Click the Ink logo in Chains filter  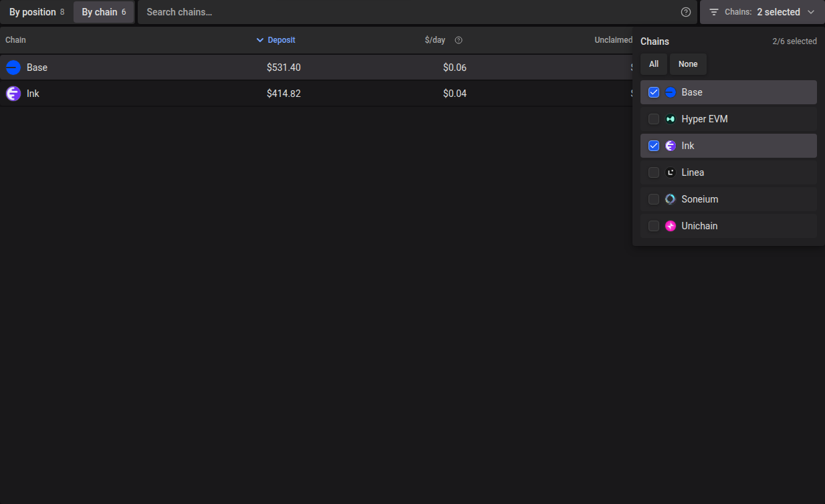(671, 146)
